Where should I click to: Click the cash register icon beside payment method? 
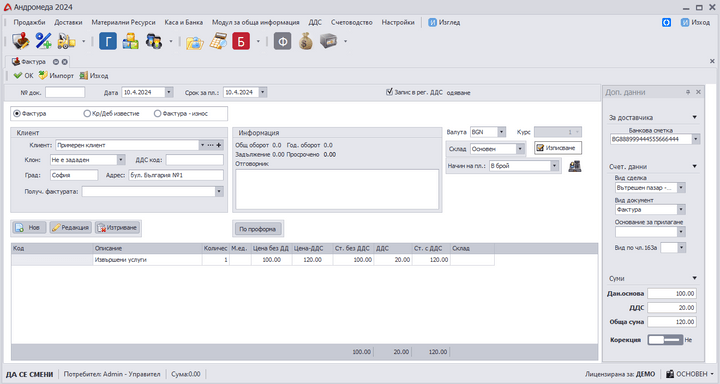(574, 166)
